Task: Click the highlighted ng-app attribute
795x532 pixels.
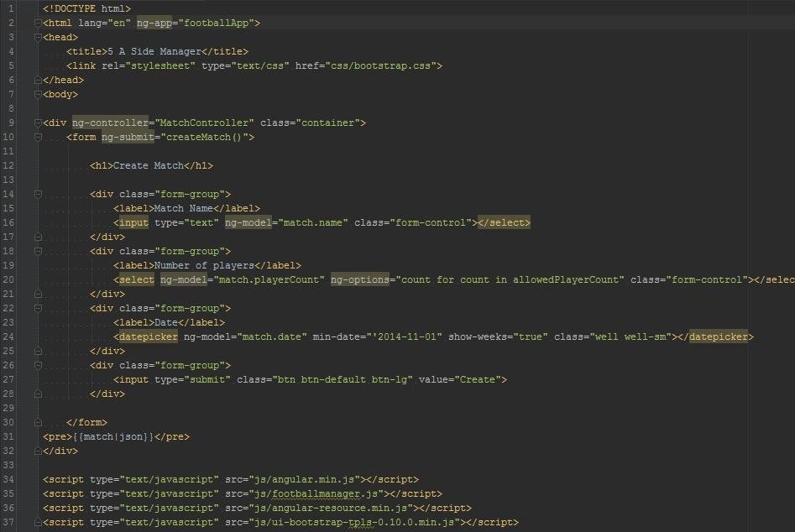Action: 154,23
